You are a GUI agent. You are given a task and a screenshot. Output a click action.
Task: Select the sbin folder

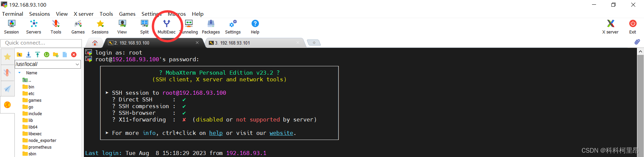29,154
